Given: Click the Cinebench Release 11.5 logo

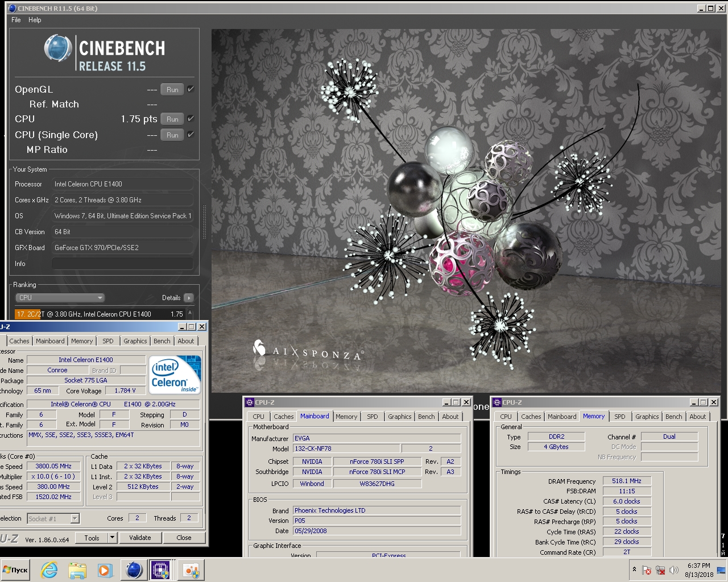Looking at the screenshot, I should click(x=105, y=53).
